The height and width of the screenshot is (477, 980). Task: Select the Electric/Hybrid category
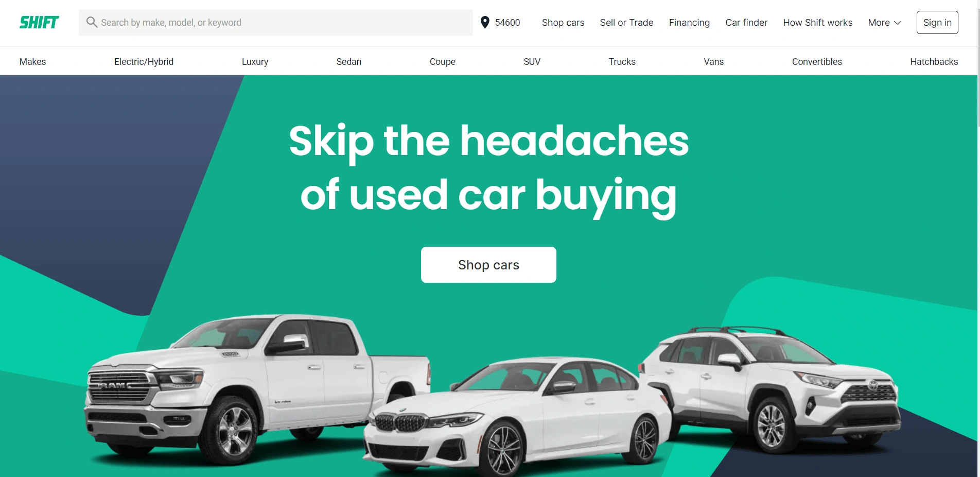(x=144, y=62)
